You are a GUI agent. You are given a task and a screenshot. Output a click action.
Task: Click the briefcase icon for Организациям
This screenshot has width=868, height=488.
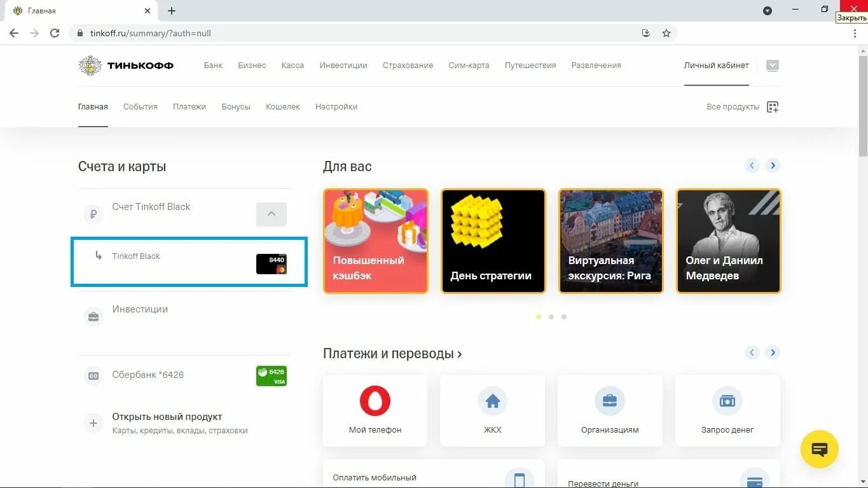point(610,401)
